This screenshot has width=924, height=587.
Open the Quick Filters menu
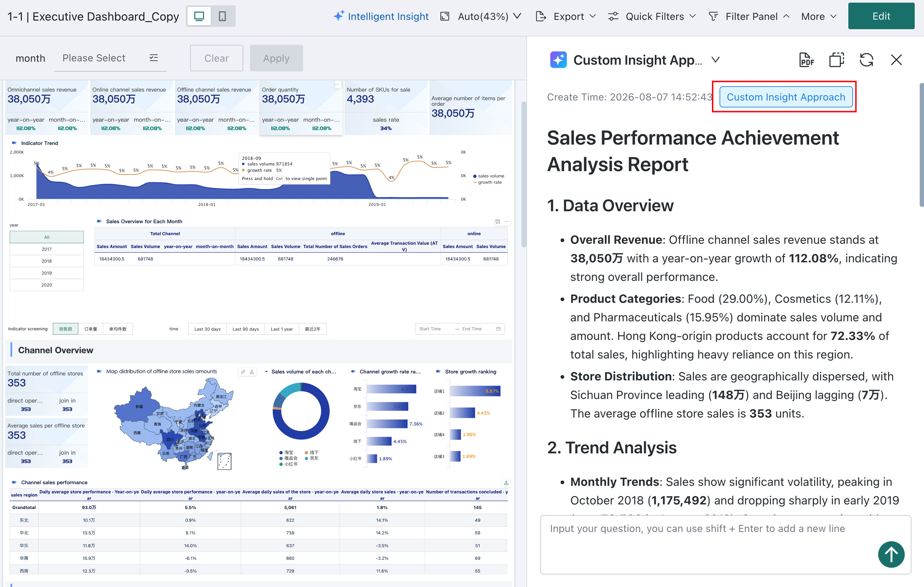[x=652, y=17]
